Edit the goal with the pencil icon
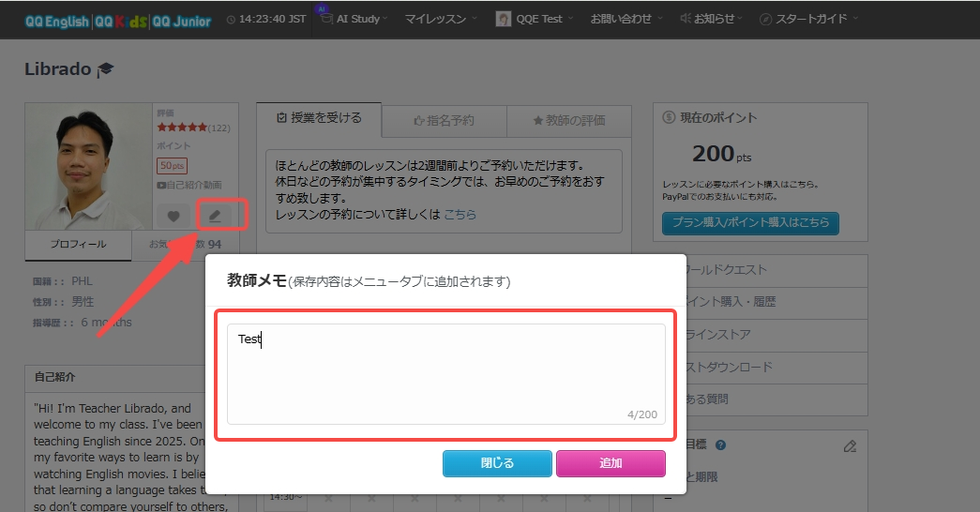The height and width of the screenshot is (512, 980). 850,446
